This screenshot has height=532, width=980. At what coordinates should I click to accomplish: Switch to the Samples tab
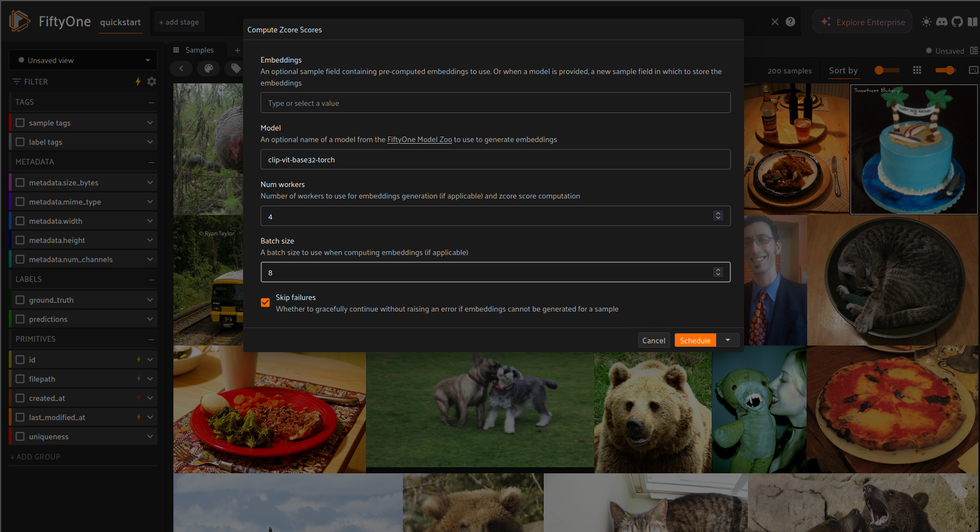[199, 50]
